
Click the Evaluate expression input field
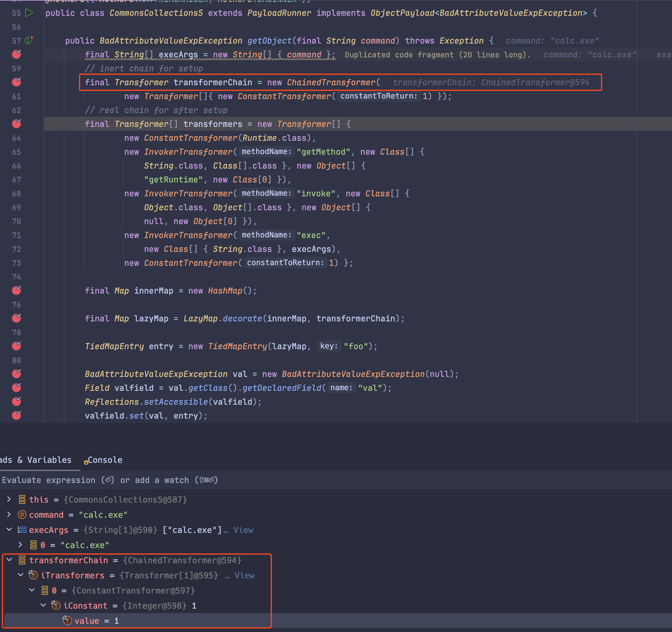click(109, 480)
